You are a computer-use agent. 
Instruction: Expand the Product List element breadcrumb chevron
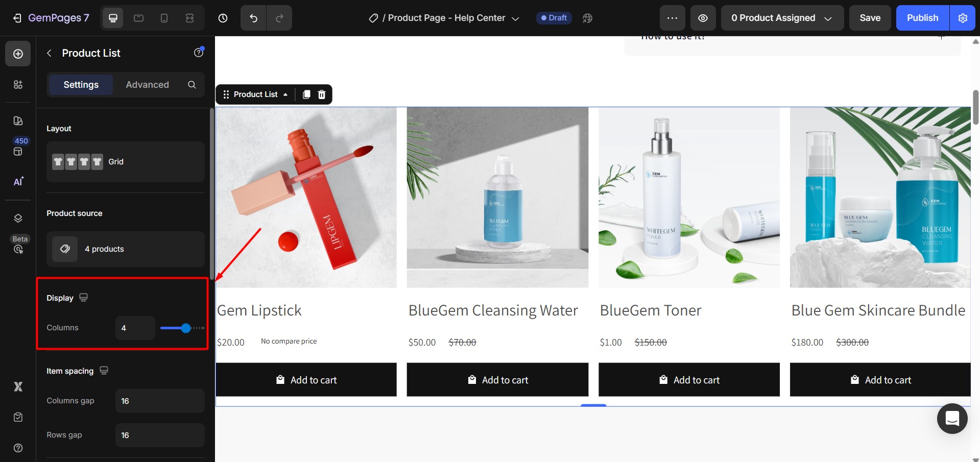(286, 94)
